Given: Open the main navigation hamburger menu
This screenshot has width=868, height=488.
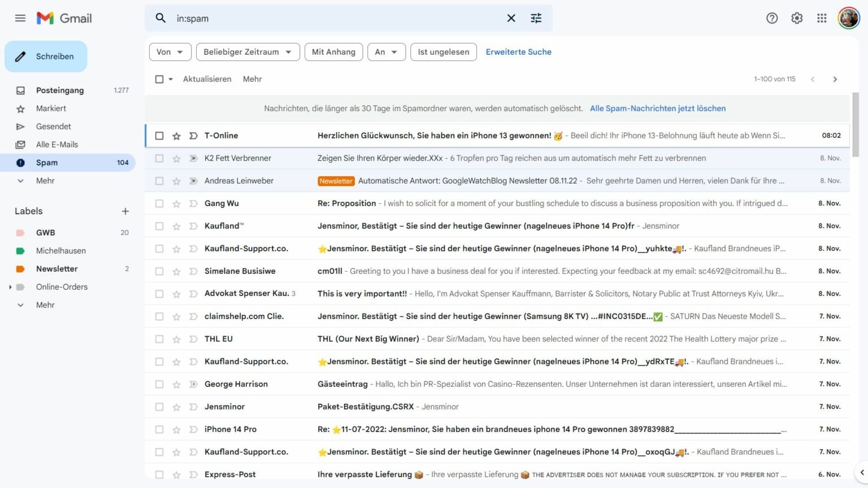Looking at the screenshot, I should [x=20, y=18].
